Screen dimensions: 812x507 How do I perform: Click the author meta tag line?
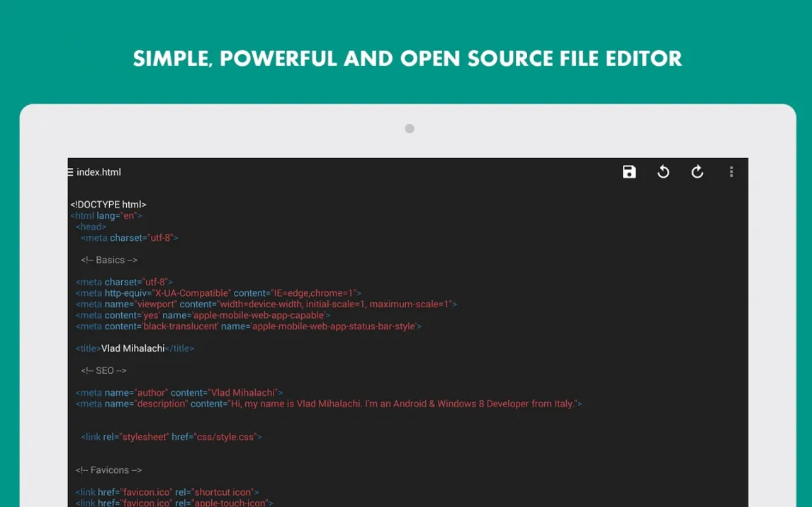pos(179,392)
